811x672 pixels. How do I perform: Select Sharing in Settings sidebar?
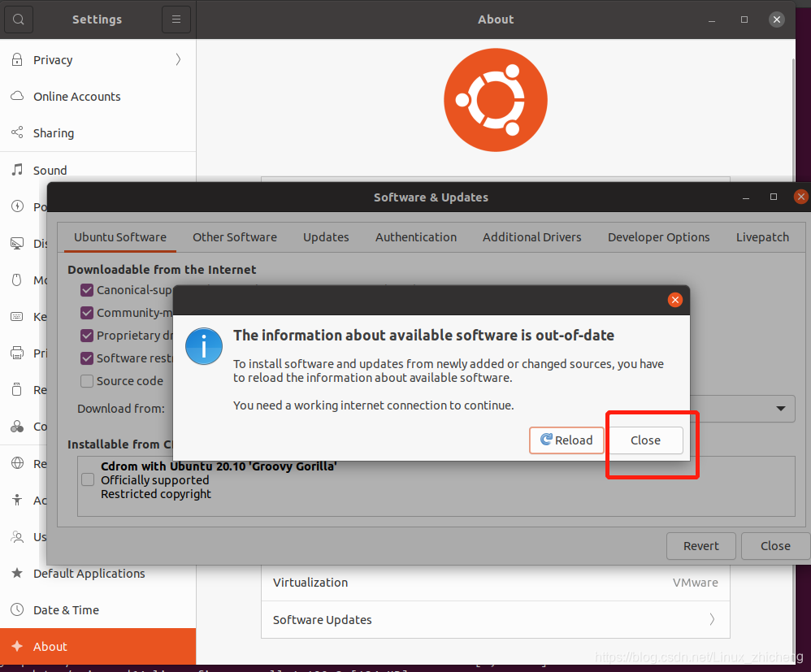pyautogui.click(x=98, y=133)
